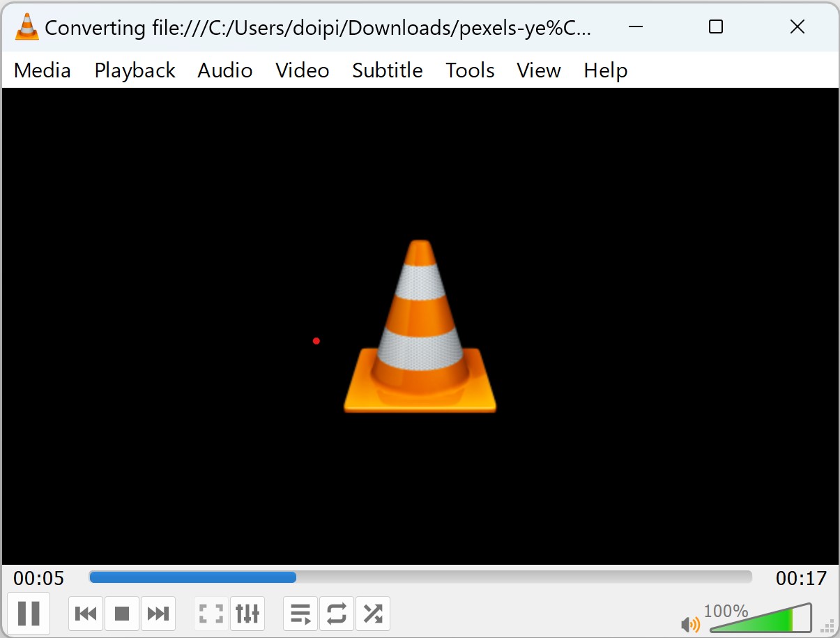Open the Playback menu

[135, 70]
